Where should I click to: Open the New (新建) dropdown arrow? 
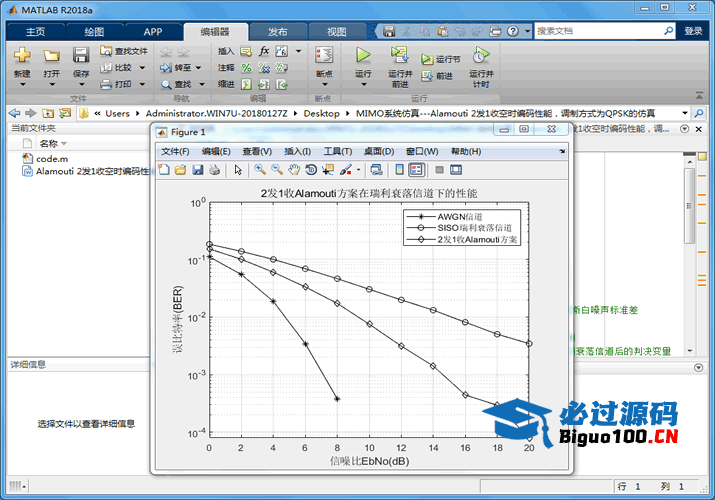[22, 84]
